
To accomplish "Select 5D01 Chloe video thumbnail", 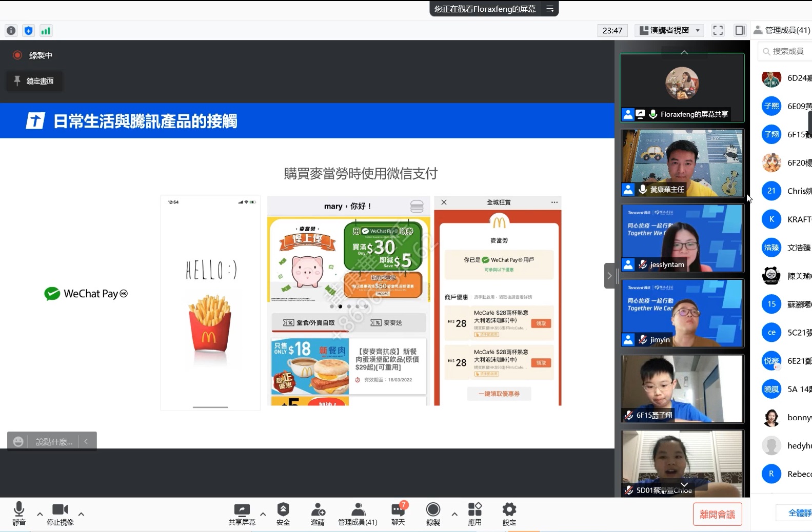I will [682, 463].
